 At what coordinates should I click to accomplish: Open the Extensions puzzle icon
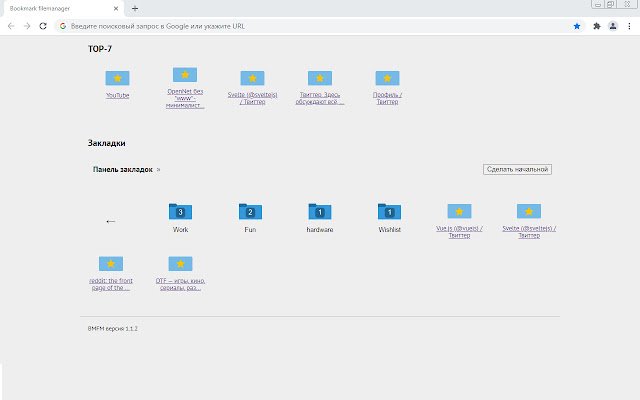coord(597,26)
